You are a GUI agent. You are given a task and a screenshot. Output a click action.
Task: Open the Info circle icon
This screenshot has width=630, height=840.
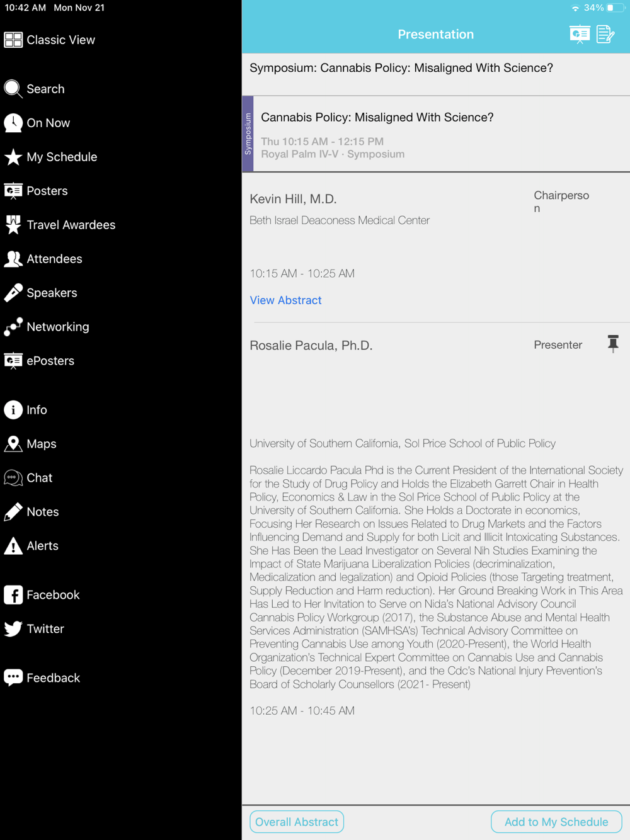click(x=13, y=410)
